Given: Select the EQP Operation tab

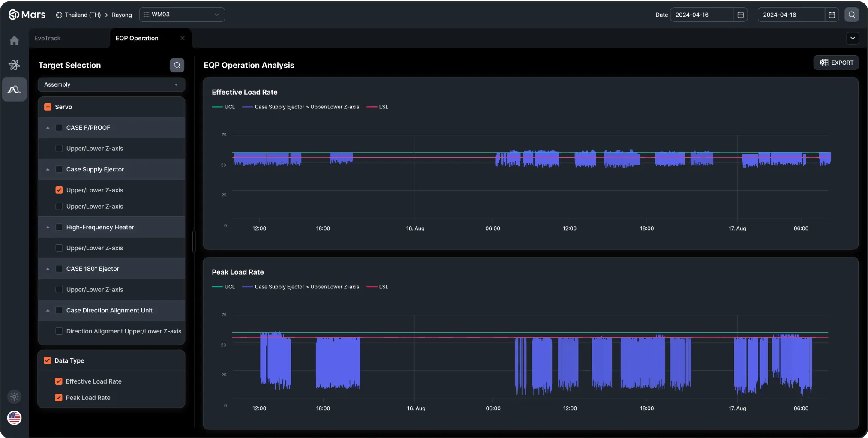Looking at the screenshot, I should (136, 38).
